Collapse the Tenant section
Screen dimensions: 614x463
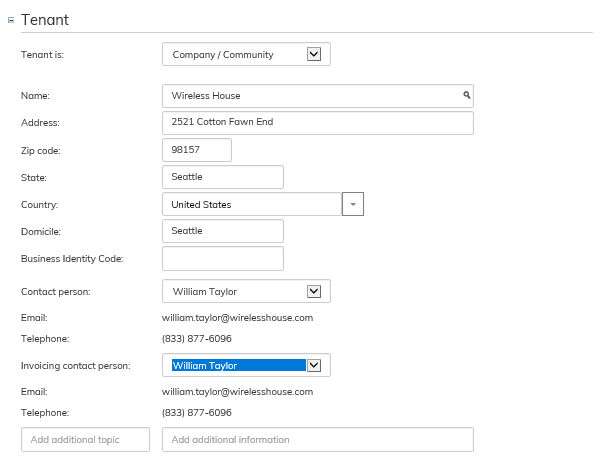(11, 20)
